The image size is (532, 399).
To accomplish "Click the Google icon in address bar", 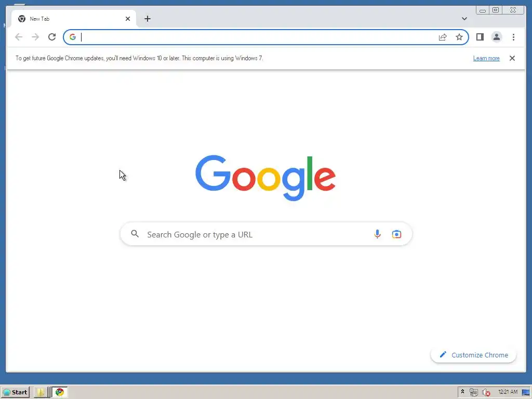I will click(73, 37).
